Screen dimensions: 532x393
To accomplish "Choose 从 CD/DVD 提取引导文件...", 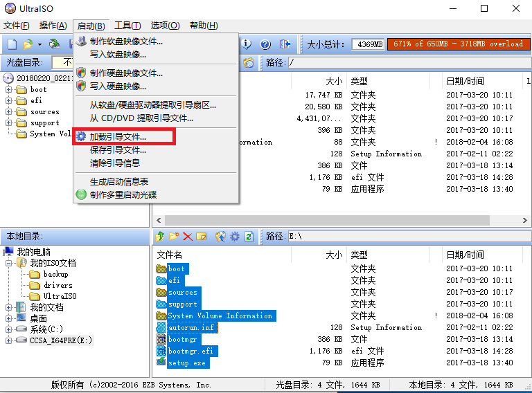I will coord(156,118).
